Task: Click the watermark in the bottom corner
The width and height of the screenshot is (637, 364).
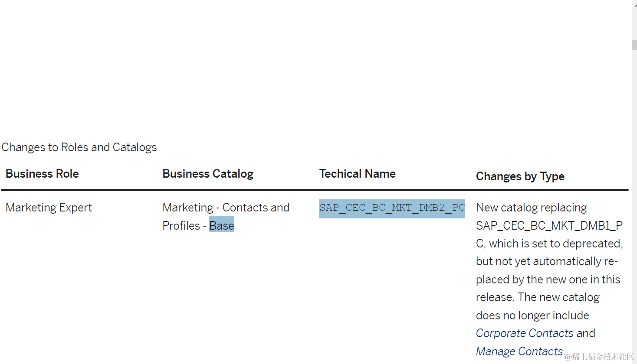Action: pos(599,357)
